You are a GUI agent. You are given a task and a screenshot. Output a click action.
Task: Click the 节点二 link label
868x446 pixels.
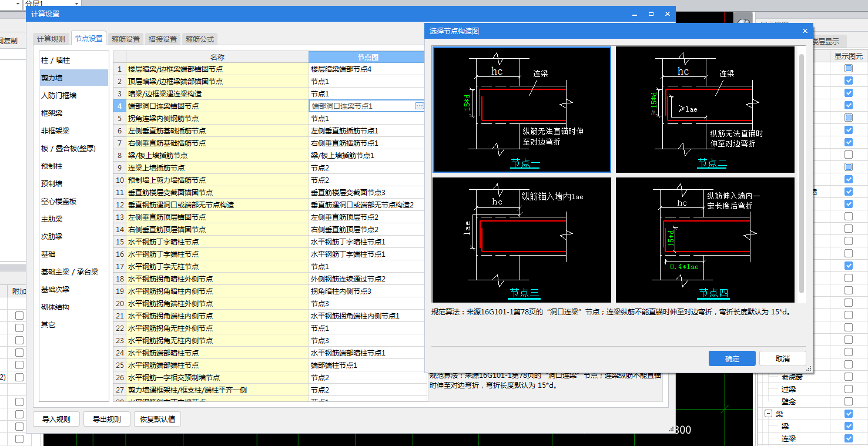click(x=712, y=163)
